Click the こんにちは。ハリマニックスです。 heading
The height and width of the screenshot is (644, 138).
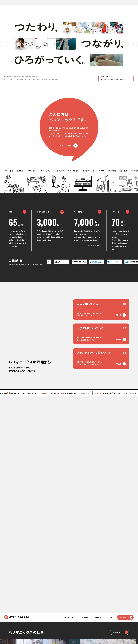68,117
